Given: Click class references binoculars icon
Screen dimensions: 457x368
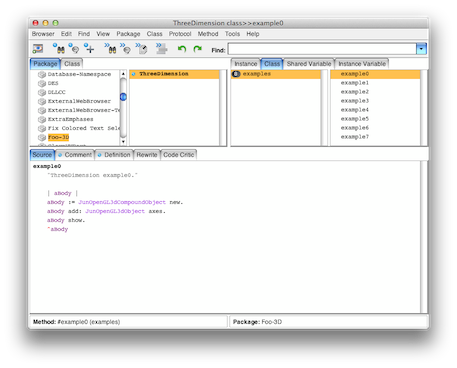Looking at the screenshot, I should click(x=59, y=49).
